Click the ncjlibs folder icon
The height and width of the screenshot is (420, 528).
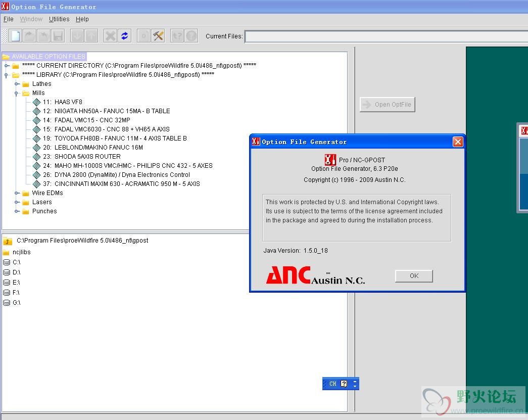pyautogui.click(x=6, y=252)
